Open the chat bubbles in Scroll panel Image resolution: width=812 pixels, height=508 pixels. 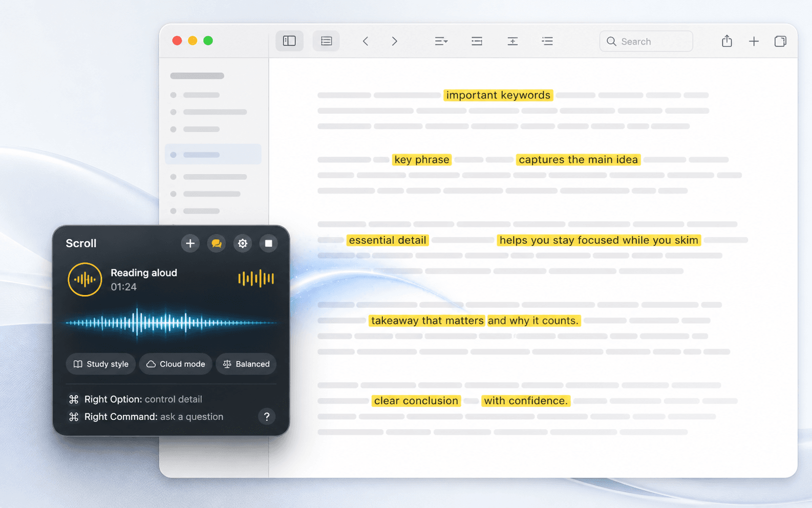point(217,243)
